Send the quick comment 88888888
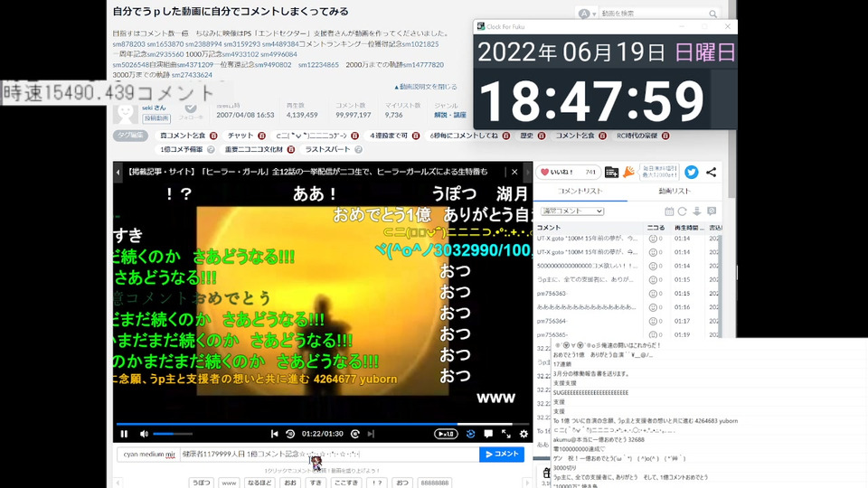868x488 pixels. coord(435,483)
